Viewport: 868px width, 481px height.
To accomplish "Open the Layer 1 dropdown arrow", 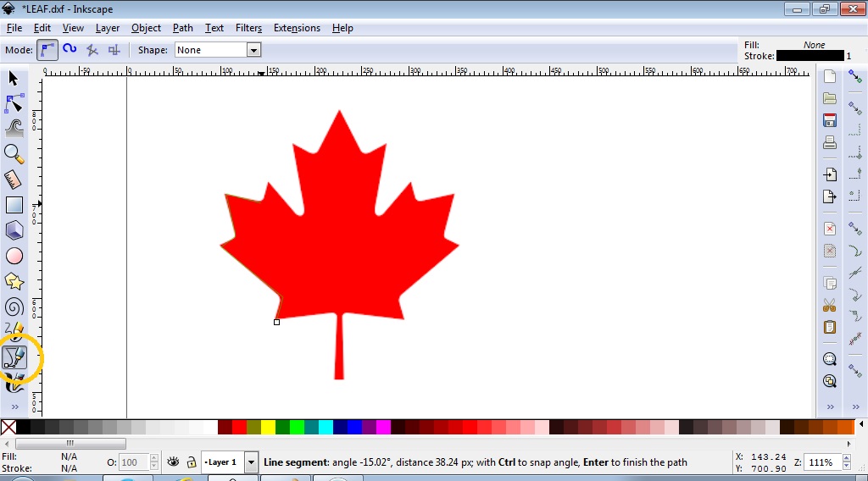I will point(251,462).
